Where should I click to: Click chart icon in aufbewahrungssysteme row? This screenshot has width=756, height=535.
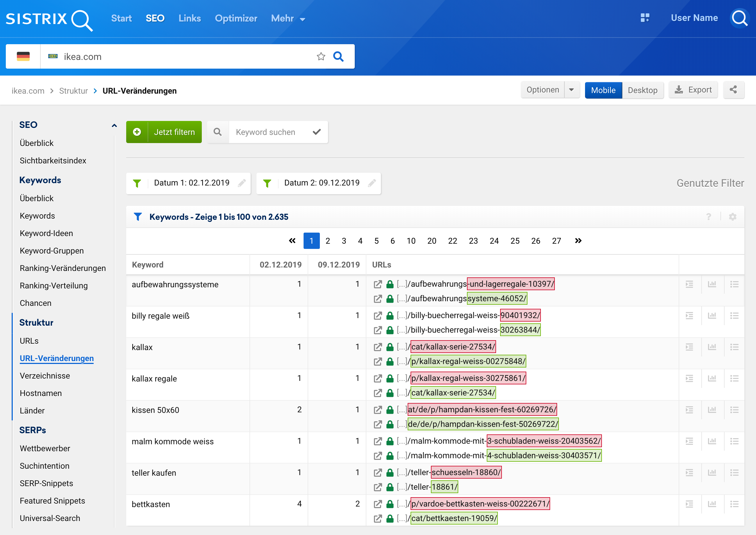tap(712, 284)
